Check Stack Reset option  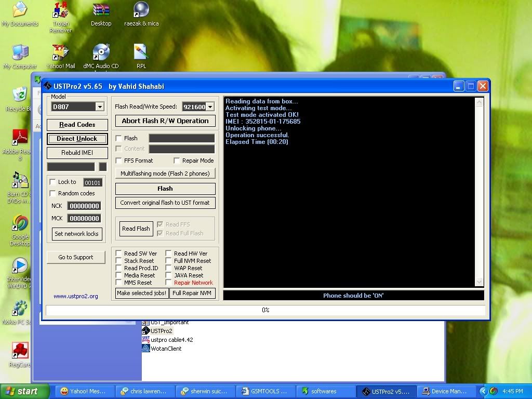click(x=119, y=261)
